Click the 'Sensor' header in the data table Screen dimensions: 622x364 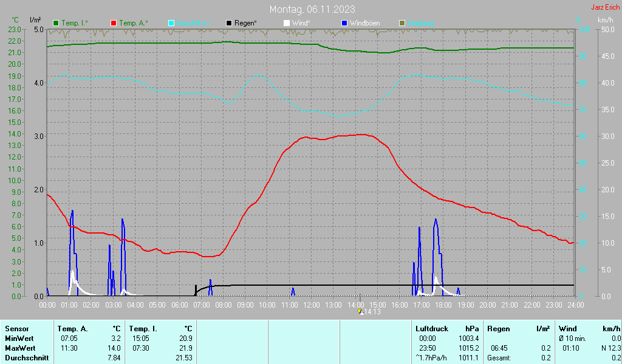click(17, 329)
